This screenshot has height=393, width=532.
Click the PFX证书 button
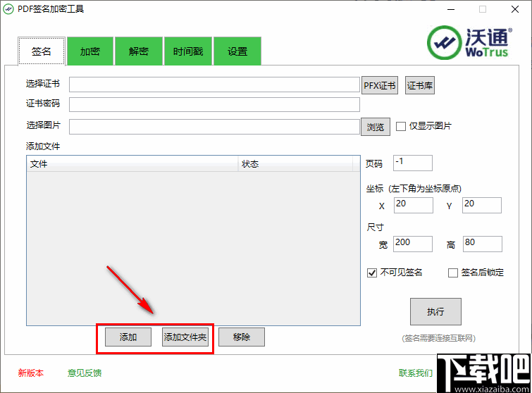click(380, 85)
